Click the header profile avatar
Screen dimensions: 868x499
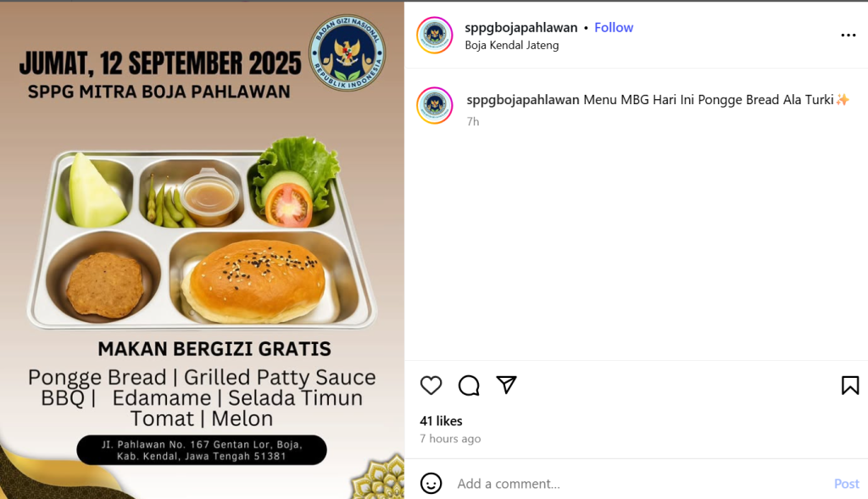point(435,35)
